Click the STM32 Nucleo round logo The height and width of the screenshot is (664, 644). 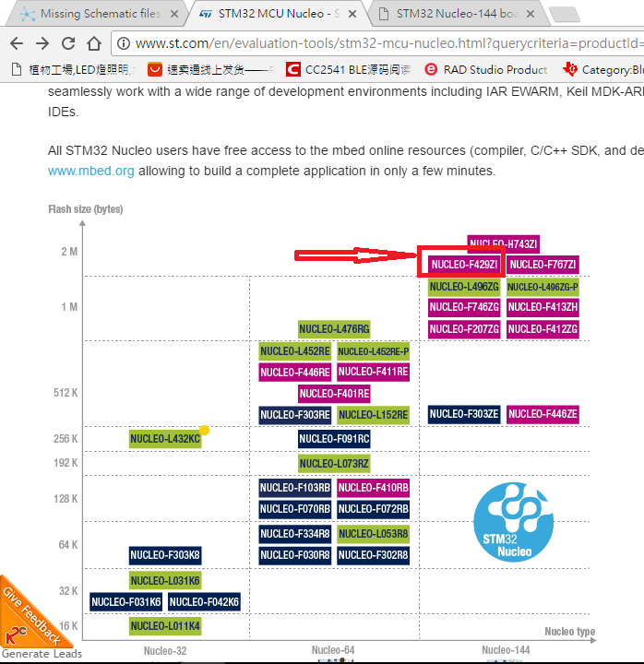[514, 522]
